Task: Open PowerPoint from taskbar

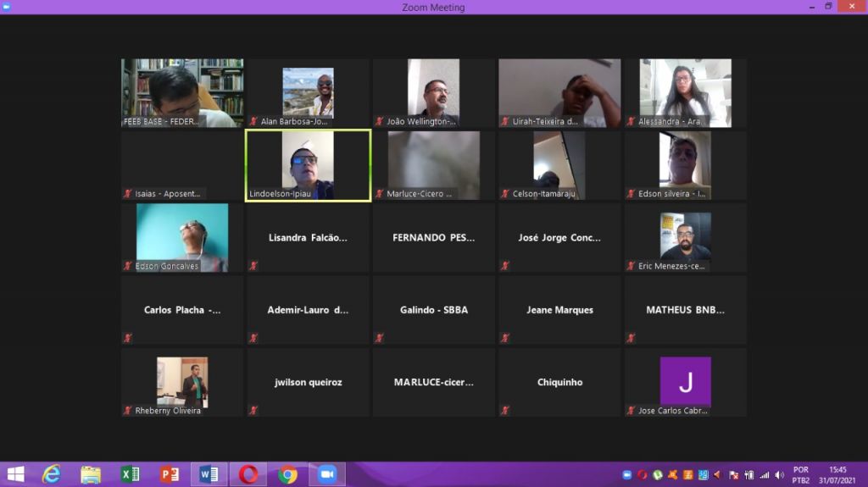Action: tap(170, 474)
